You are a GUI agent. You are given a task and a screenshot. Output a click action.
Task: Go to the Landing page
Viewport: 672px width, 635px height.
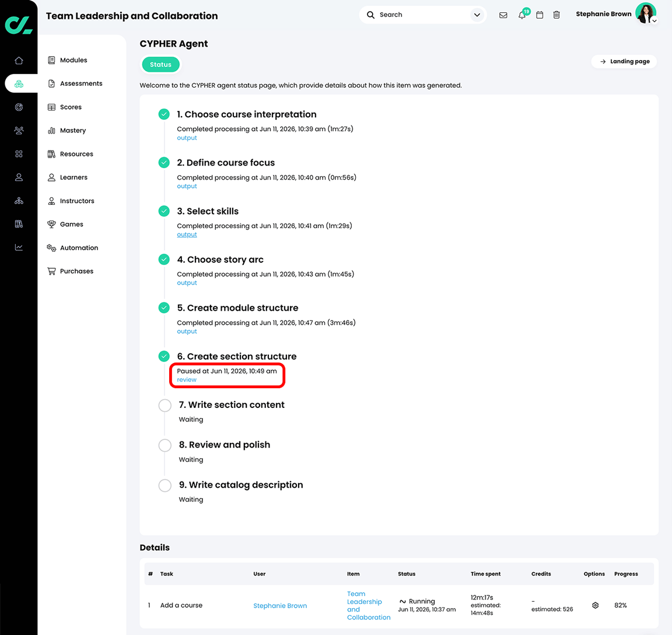(x=624, y=61)
